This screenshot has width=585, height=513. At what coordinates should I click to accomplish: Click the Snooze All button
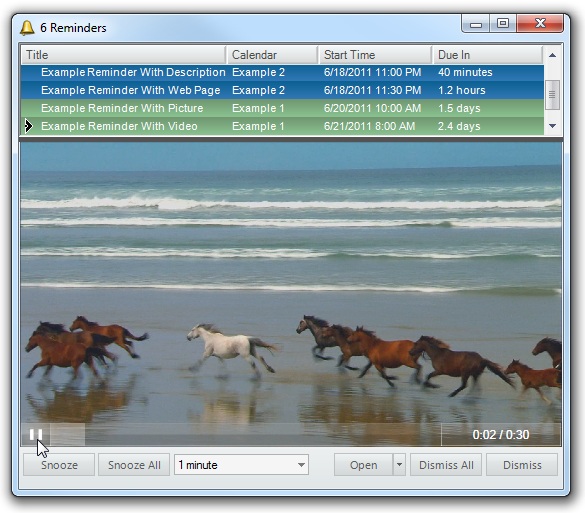point(134,465)
